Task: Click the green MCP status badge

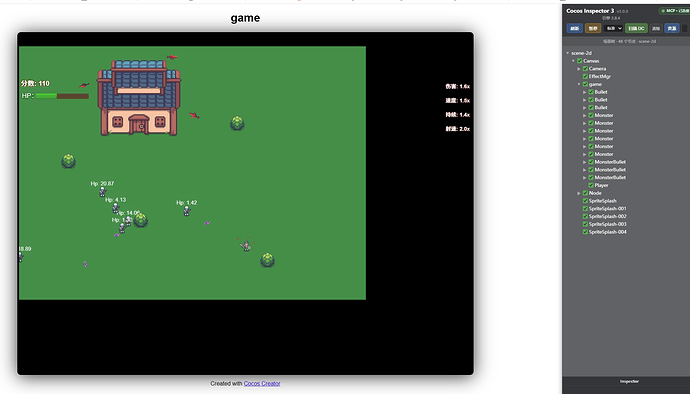Action: pos(674,11)
